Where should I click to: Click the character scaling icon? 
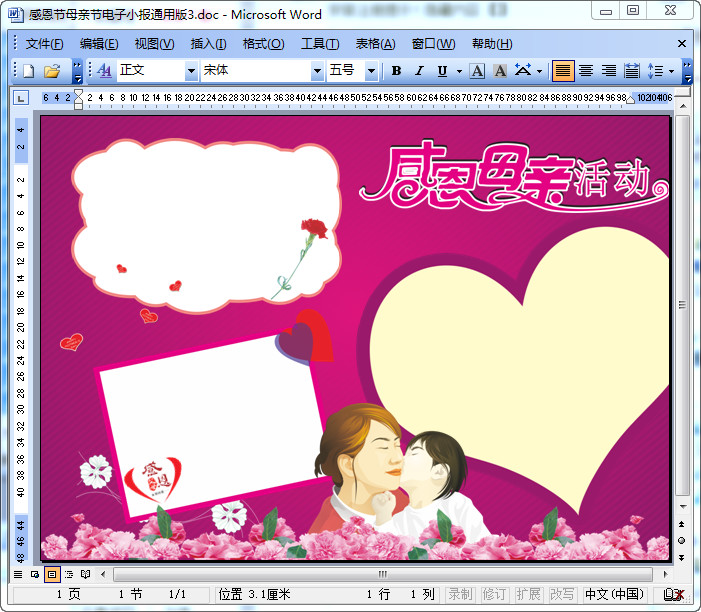pyautogui.click(x=523, y=71)
